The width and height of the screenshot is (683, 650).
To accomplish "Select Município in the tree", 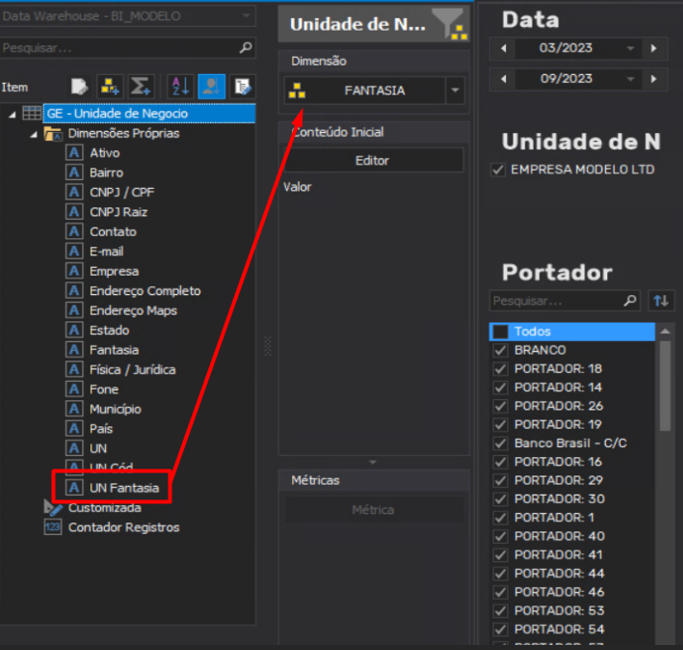I will [115, 409].
